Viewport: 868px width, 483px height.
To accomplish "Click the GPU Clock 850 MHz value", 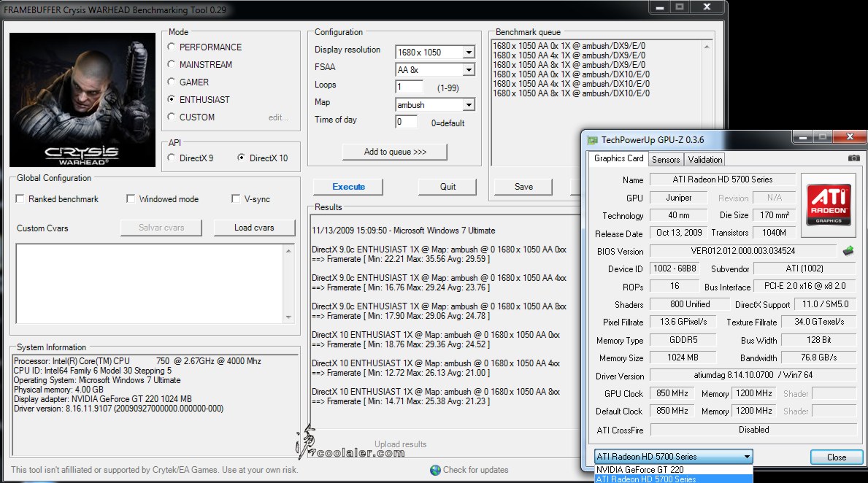I will [672, 393].
